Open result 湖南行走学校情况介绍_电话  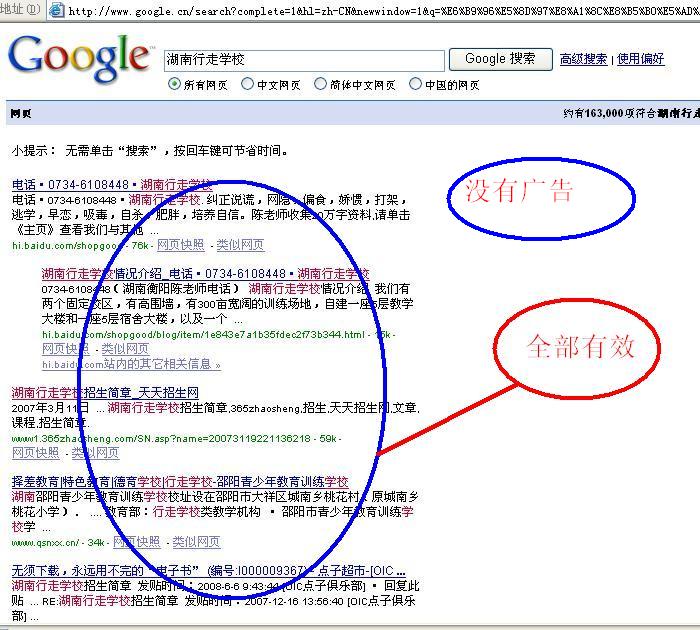click(x=205, y=273)
